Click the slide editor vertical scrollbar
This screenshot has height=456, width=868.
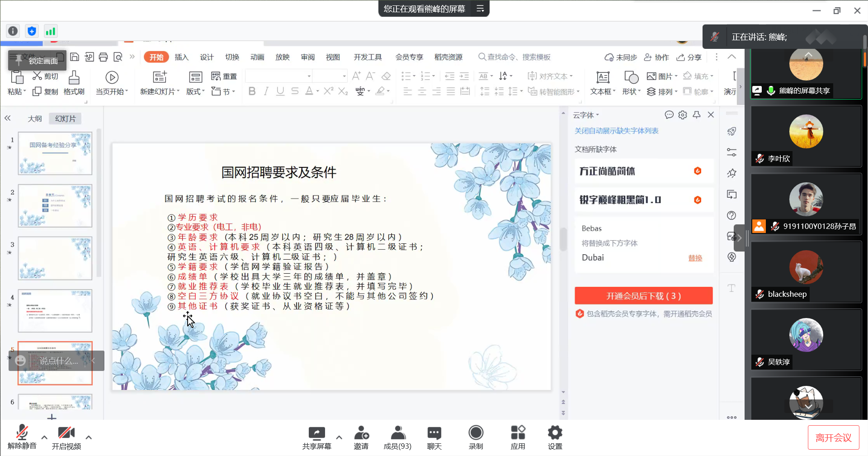(x=563, y=239)
